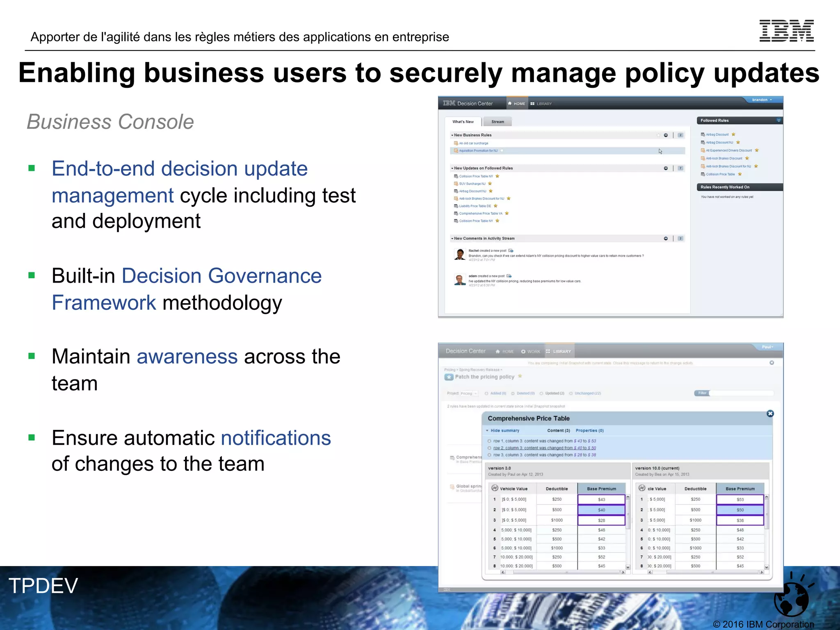Viewport: 840px width, 630px height.
Task: Close the Comprehensive Price Table popup
Action: (770, 413)
